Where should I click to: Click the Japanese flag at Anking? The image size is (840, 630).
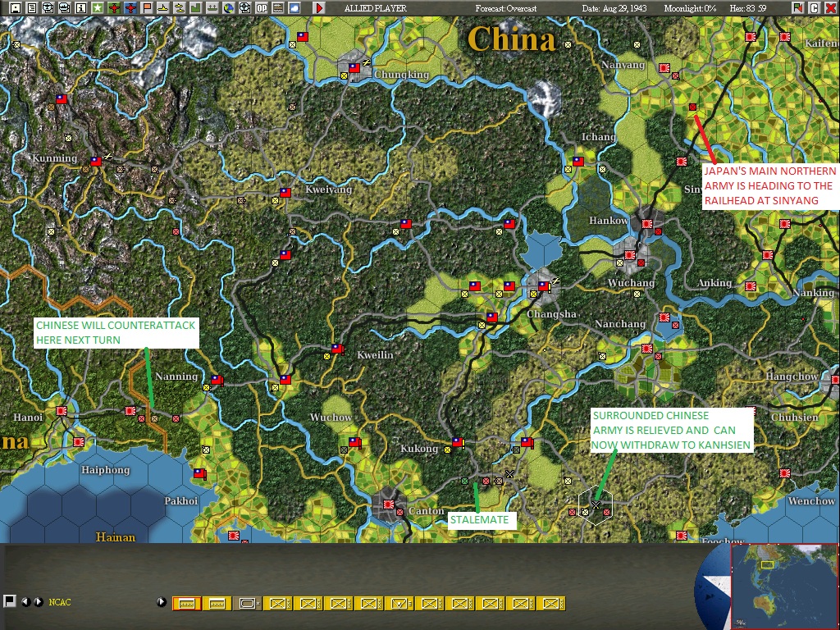click(750, 286)
